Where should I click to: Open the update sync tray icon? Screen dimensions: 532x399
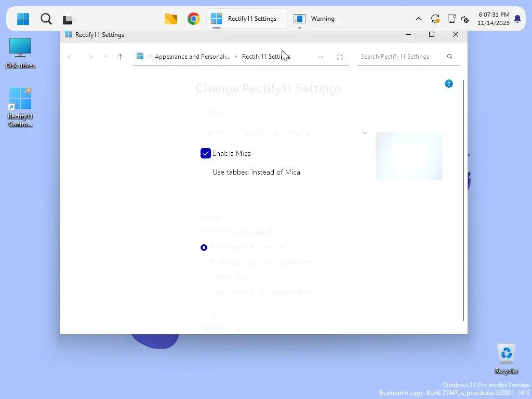(435, 19)
